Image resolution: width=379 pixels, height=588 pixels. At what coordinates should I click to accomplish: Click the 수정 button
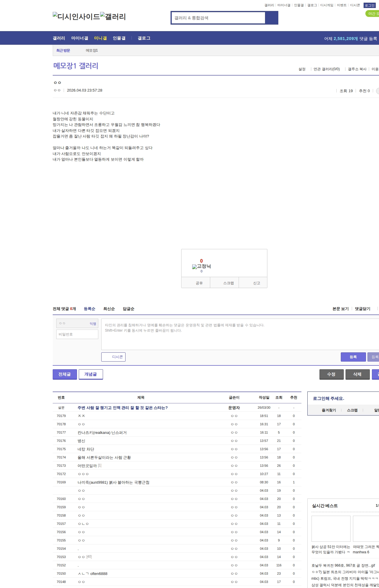pos(332,374)
